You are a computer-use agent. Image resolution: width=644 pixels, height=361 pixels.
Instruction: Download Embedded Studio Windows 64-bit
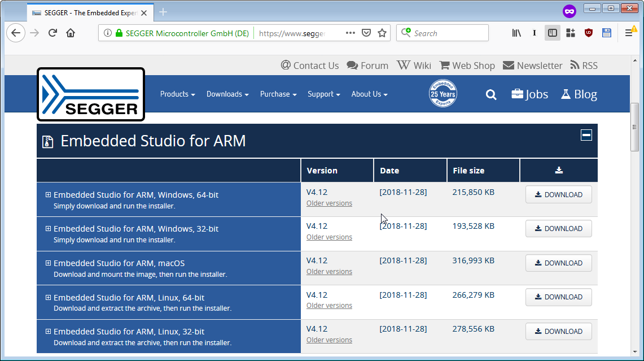click(559, 194)
